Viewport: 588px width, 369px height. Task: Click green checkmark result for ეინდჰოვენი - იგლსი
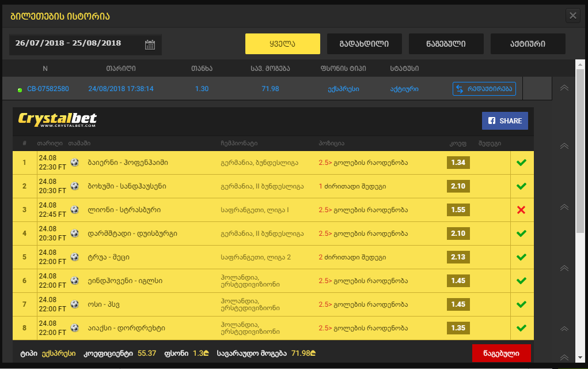coord(521,281)
